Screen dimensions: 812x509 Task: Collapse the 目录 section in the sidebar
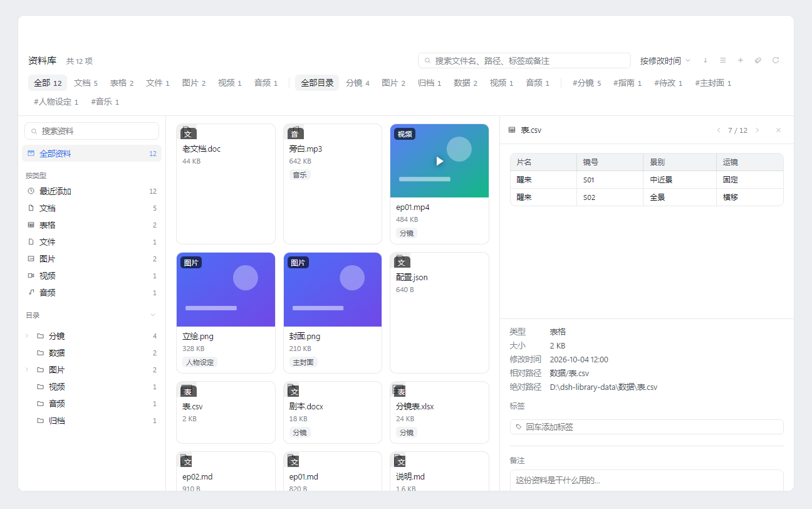pos(153,315)
